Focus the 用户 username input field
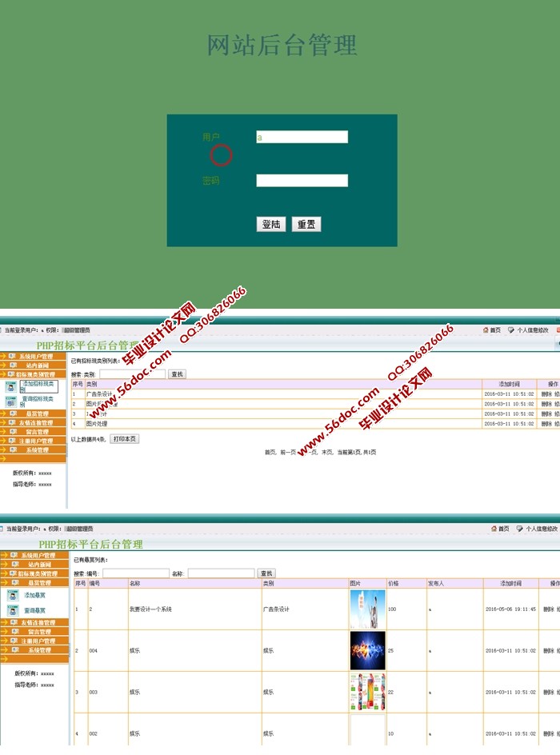This screenshot has height=755, width=560. pos(302,137)
